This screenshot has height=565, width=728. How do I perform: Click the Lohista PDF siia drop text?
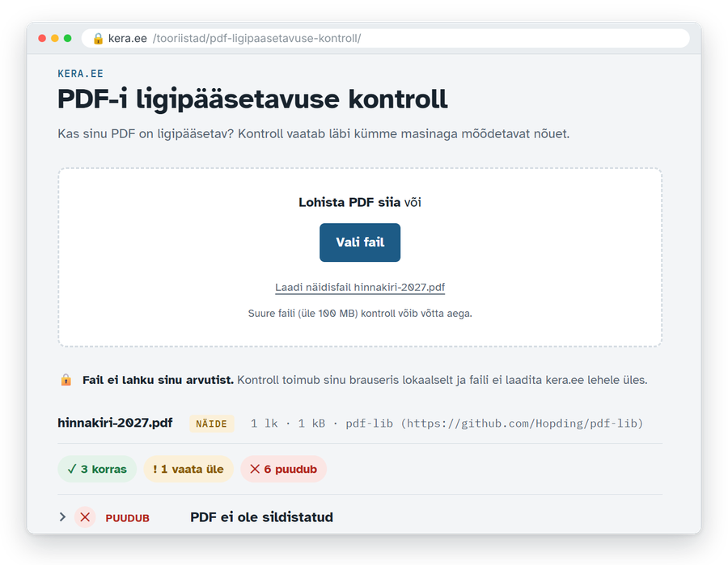pos(349,202)
